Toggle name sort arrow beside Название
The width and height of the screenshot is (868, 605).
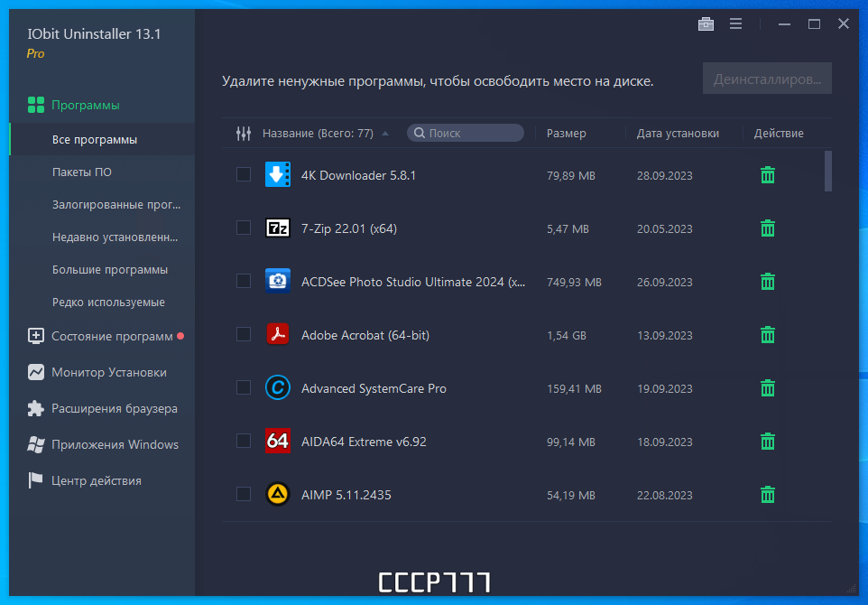(x=385, y=134)
